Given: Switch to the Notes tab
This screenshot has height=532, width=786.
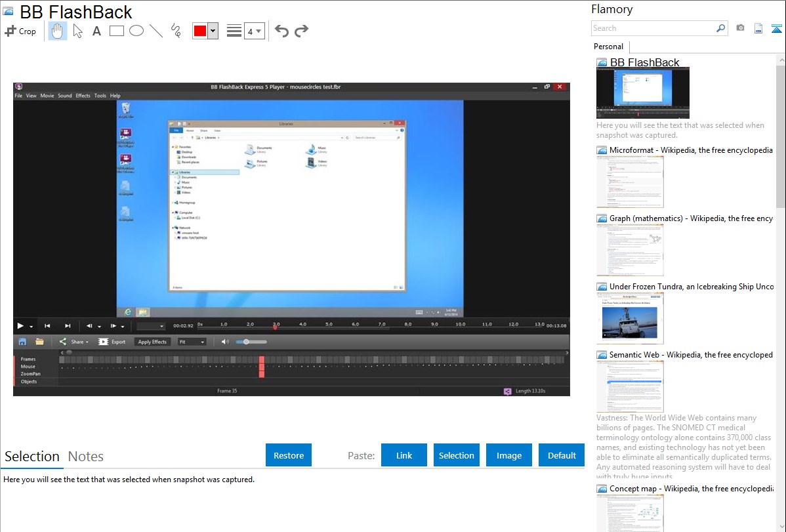Looking at the screenshot, I should (86, 457).
